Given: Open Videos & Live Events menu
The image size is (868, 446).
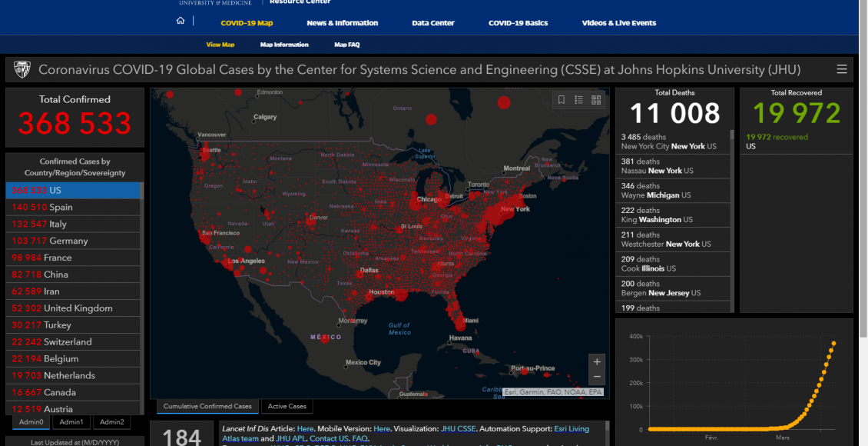Looking at the screenshot, I should tap(619, 23).
